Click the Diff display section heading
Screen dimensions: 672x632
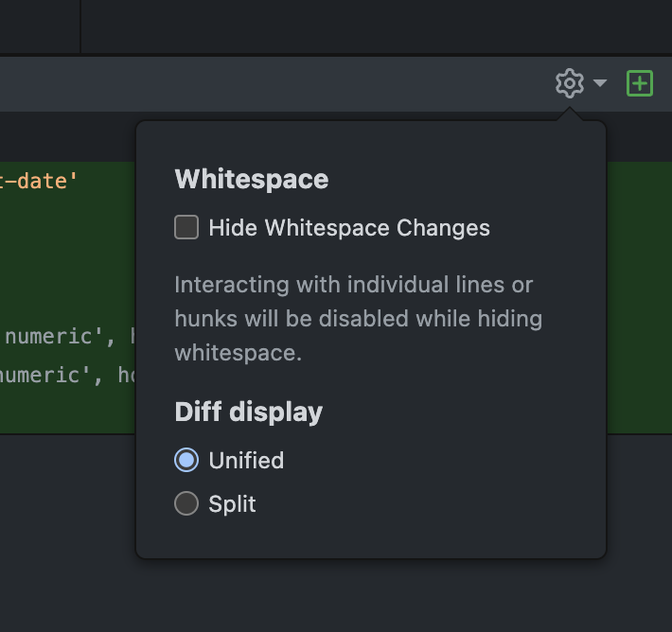pos(249,413)
